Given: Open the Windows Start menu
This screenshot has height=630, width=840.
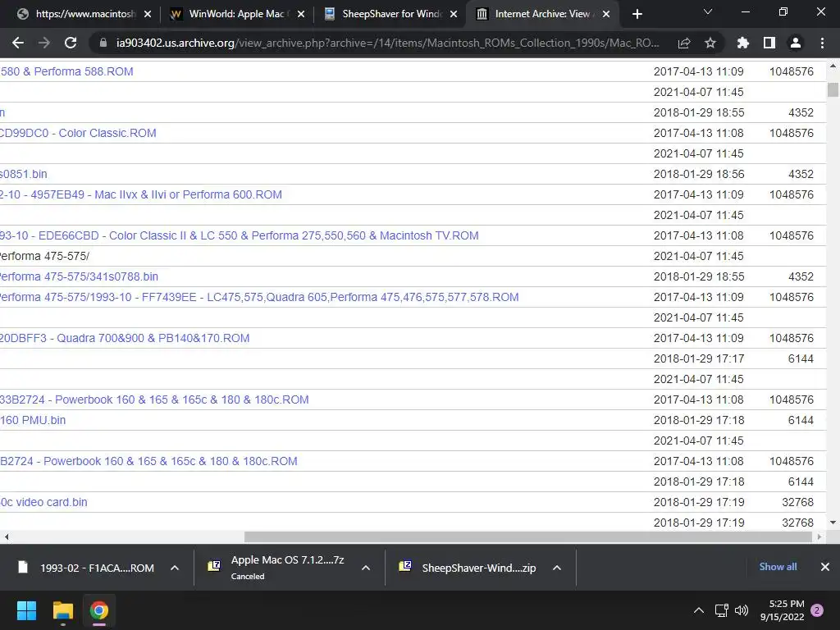Looking at the screenshot, I should pos(26,610).
